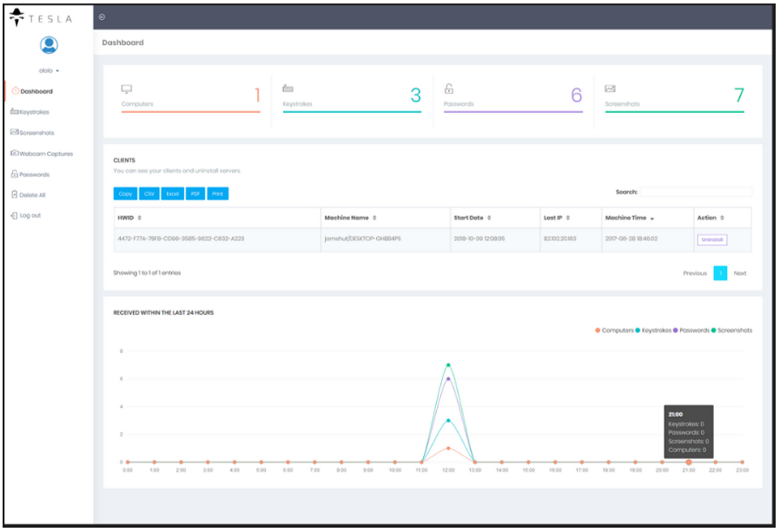This screenshot has height=532, width=780.
Task: Toggle Computers series in chart legend
Action: pyautogui.click(x=614, y=331)
